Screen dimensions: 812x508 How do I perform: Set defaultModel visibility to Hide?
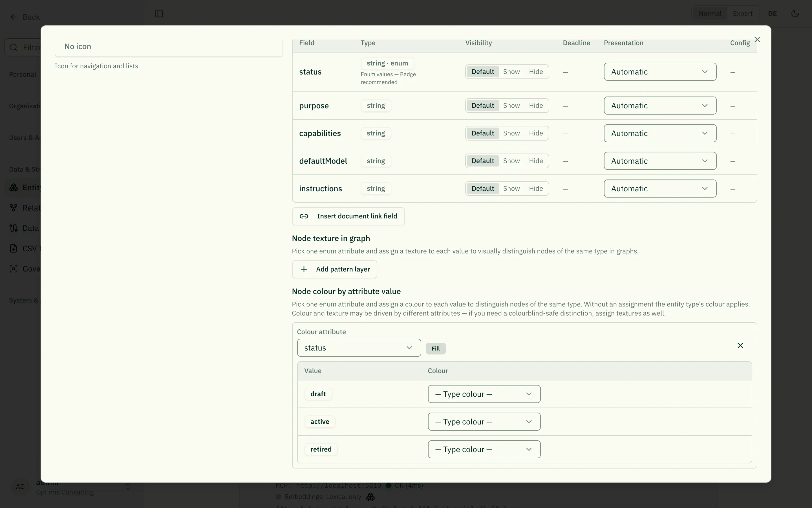(536, 161)
